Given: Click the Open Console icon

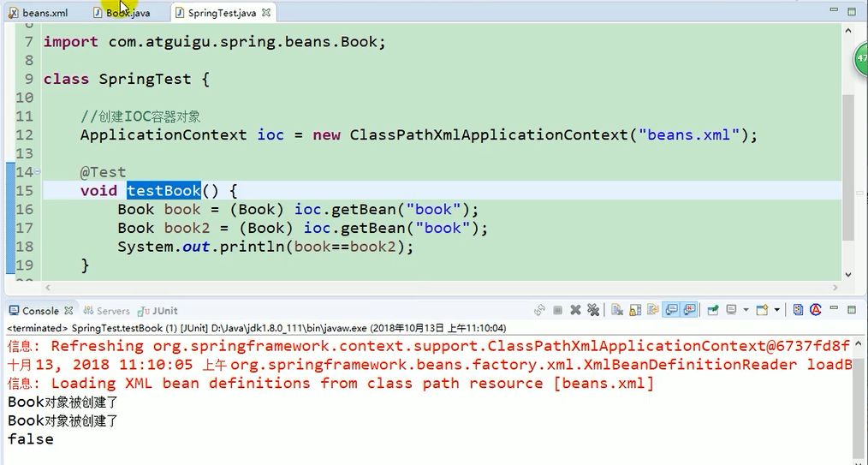Looking at the screenshot, I should (x=762, y=310).
